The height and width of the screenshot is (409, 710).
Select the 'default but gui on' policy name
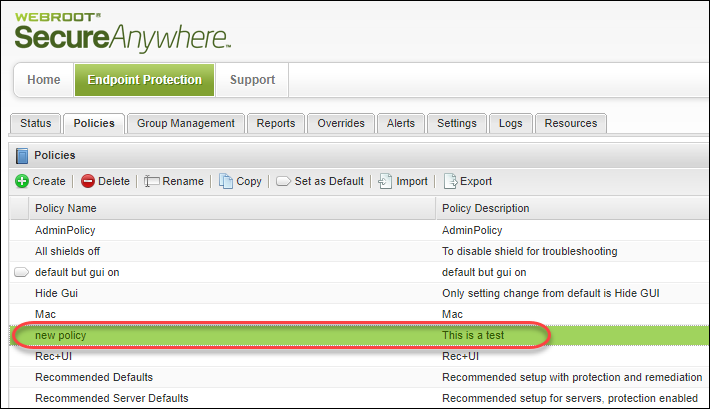click(x=77, y=272)
